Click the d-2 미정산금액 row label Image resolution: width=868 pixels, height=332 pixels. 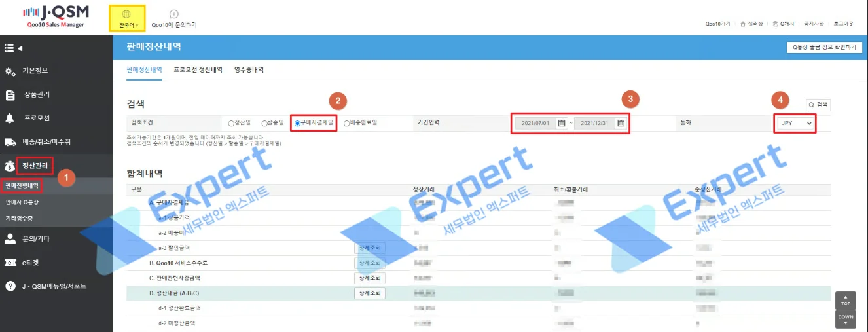[177, 323]
